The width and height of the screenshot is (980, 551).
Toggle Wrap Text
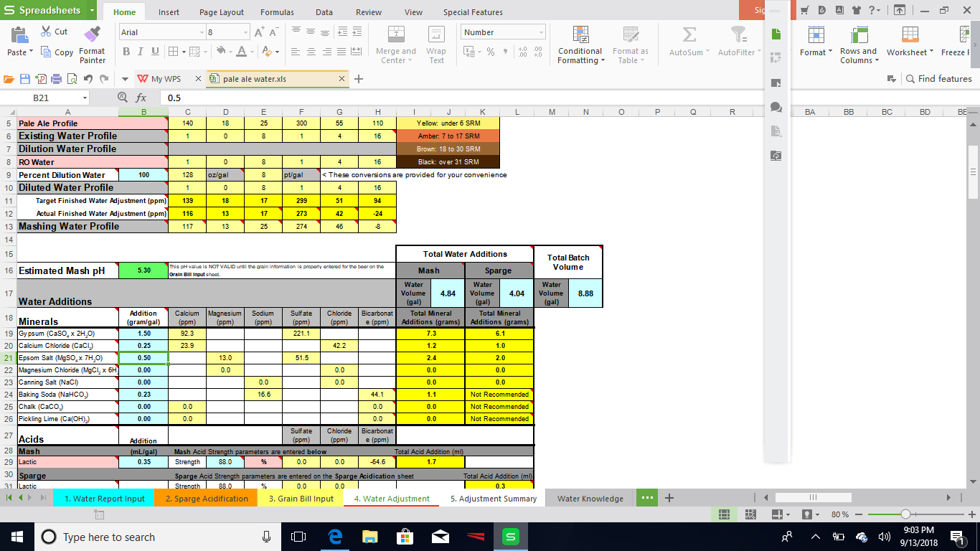pos(435,45)
